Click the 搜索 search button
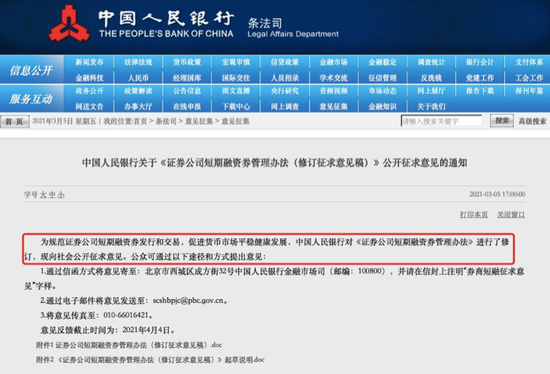The width and height of the screenshot is (550, 374). click(502, 121)
